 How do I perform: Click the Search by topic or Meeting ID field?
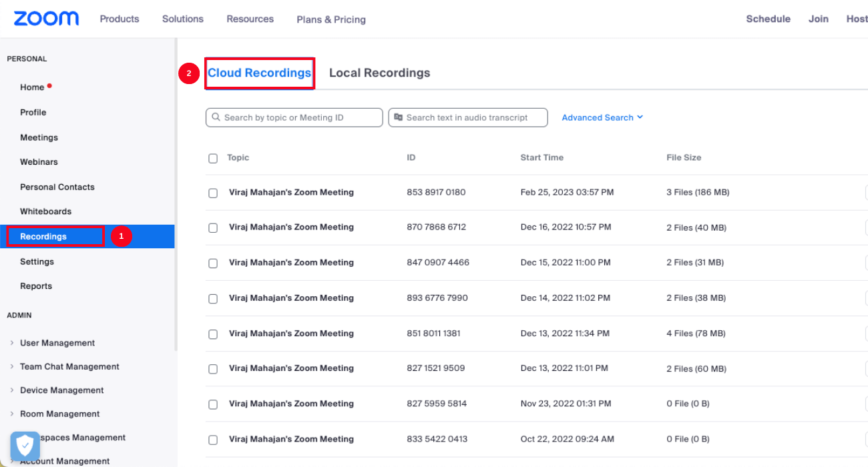tap(294, 117)
